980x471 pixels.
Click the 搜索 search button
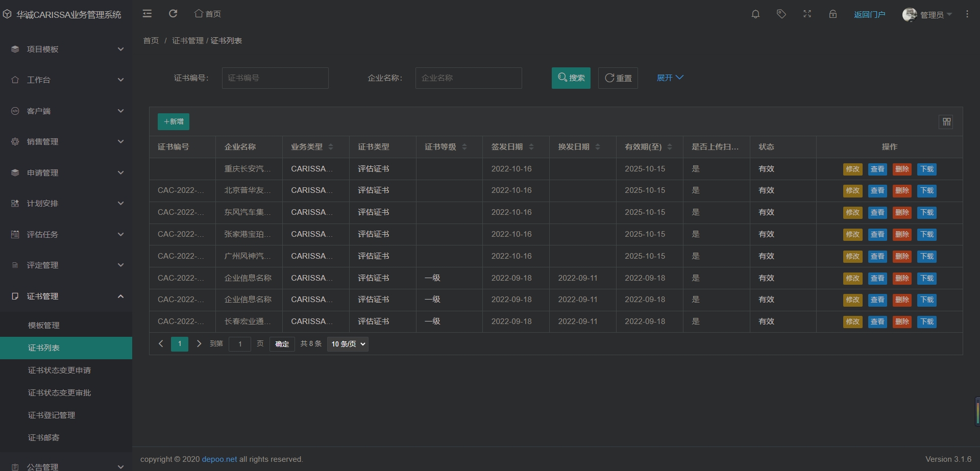(571, 78)
